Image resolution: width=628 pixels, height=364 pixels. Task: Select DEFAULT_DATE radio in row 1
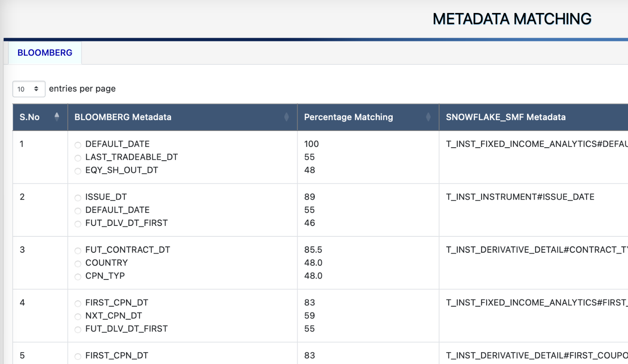[78, 145]
